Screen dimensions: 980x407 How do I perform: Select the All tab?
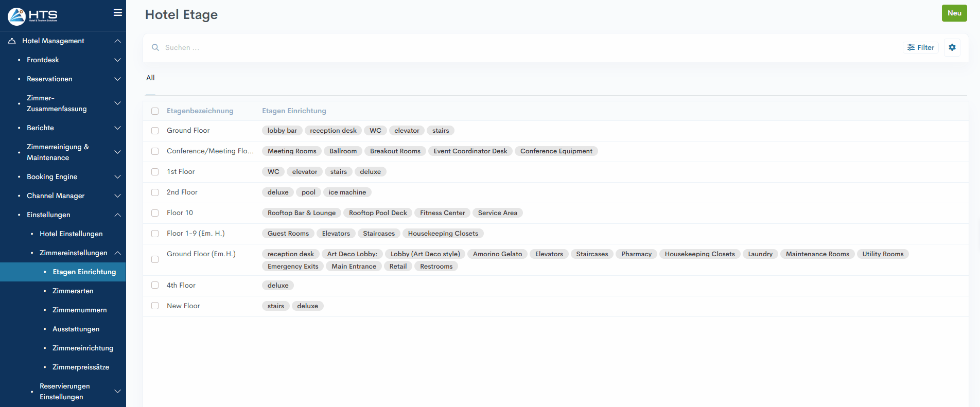coord(150,78)
